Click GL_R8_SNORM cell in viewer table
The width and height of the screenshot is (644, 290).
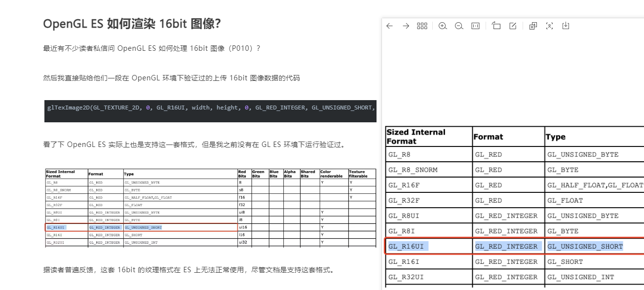[429, 170]
